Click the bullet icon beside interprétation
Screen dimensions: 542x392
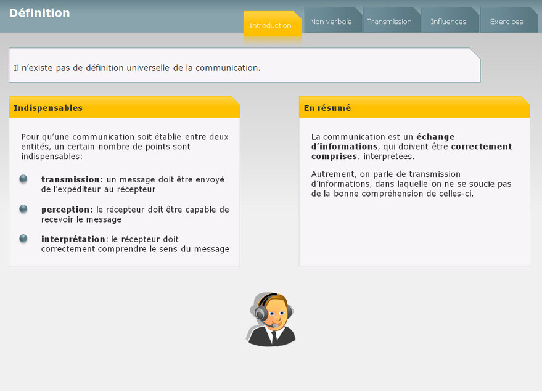pyautogui.click(x=23, y=239)
